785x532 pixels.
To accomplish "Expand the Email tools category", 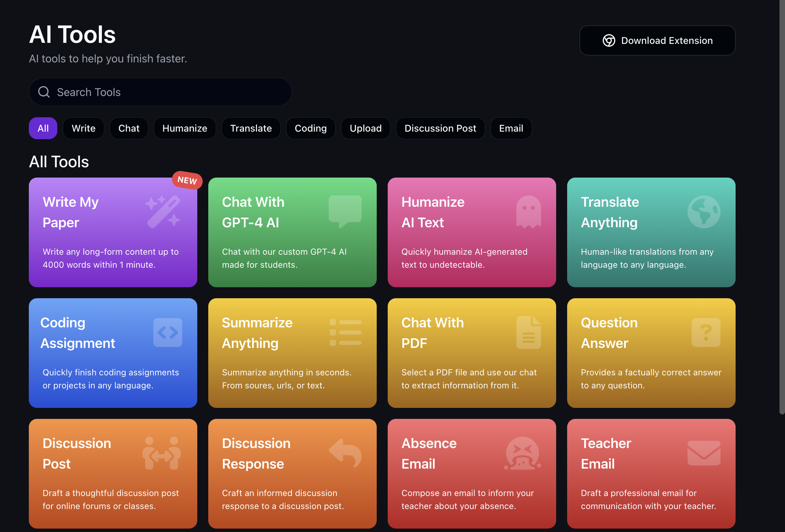I will click(511, 128).
